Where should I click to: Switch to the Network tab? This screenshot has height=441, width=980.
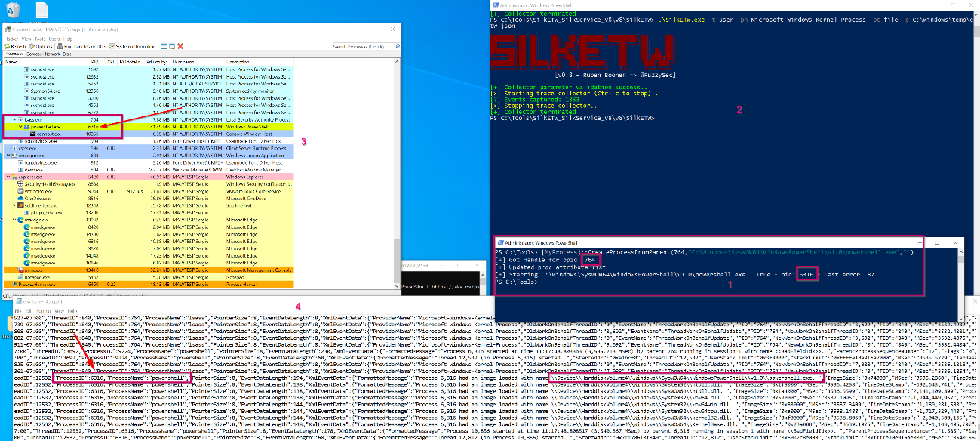pos(52,54)
